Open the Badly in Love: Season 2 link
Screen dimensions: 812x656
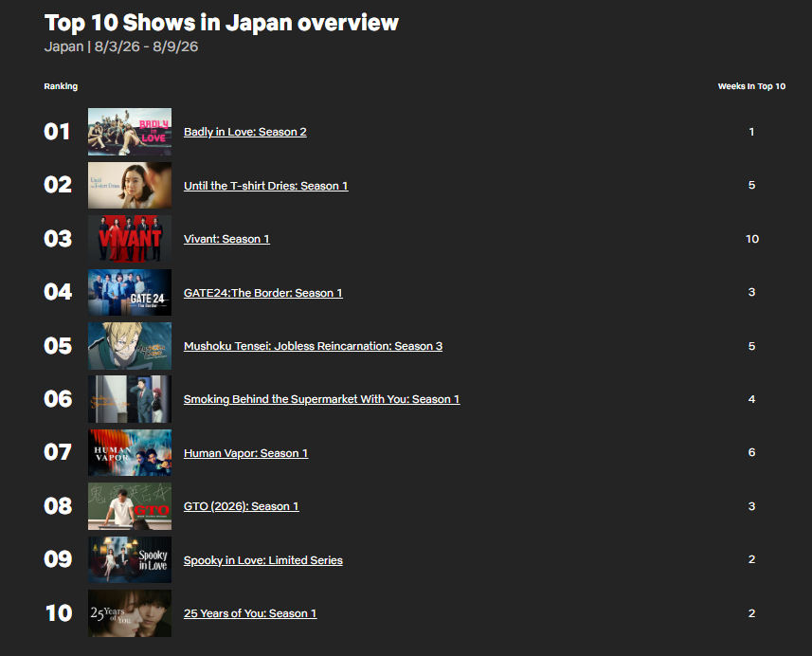[245, 132]
